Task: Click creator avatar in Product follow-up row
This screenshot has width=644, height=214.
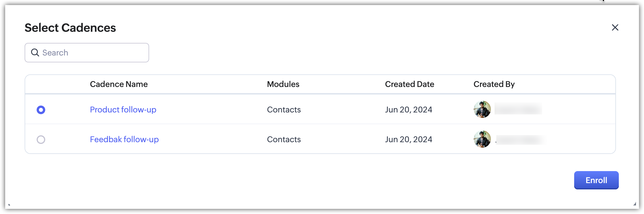Action: click(482, 109)
